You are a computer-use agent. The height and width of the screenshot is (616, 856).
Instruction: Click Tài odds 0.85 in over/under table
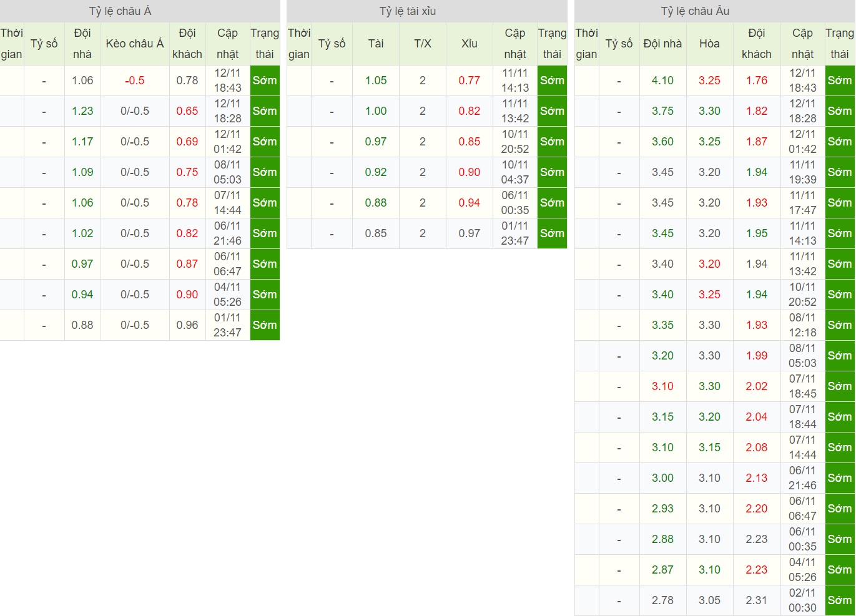click(376, 233)
